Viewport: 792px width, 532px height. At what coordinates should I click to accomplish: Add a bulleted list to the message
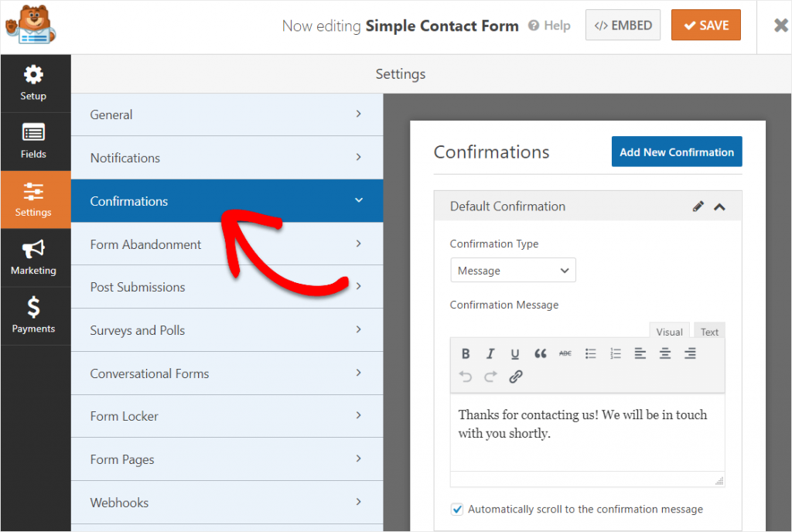click(x=590, y=353)
